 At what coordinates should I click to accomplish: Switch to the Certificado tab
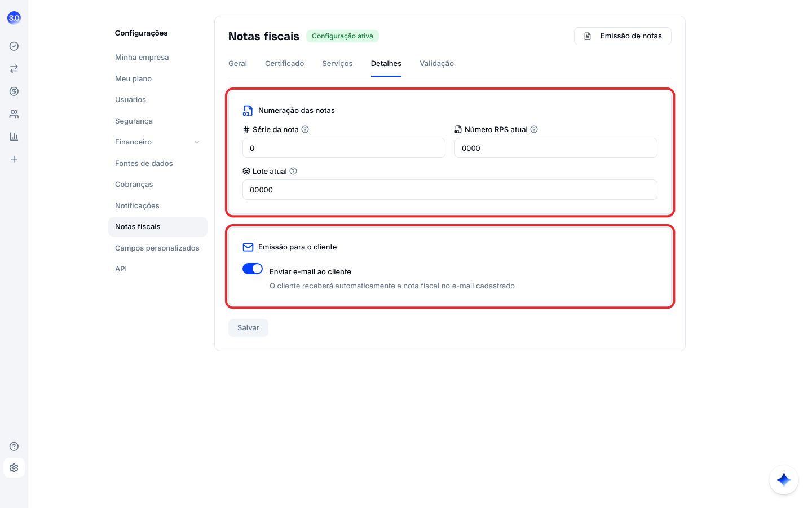tap(285, 64)
